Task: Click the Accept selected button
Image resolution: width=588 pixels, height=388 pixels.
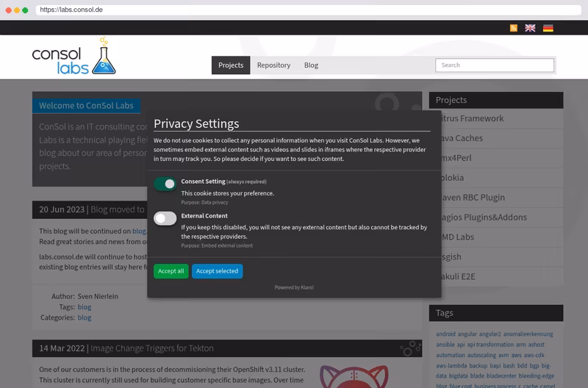Action: tap(217, 271)
